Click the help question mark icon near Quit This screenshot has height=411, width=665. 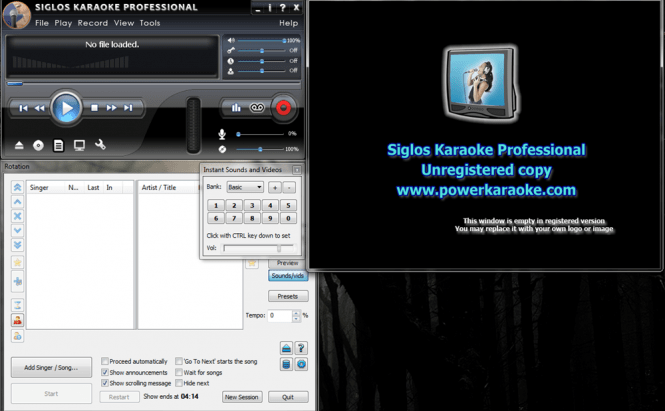(301, 348)
